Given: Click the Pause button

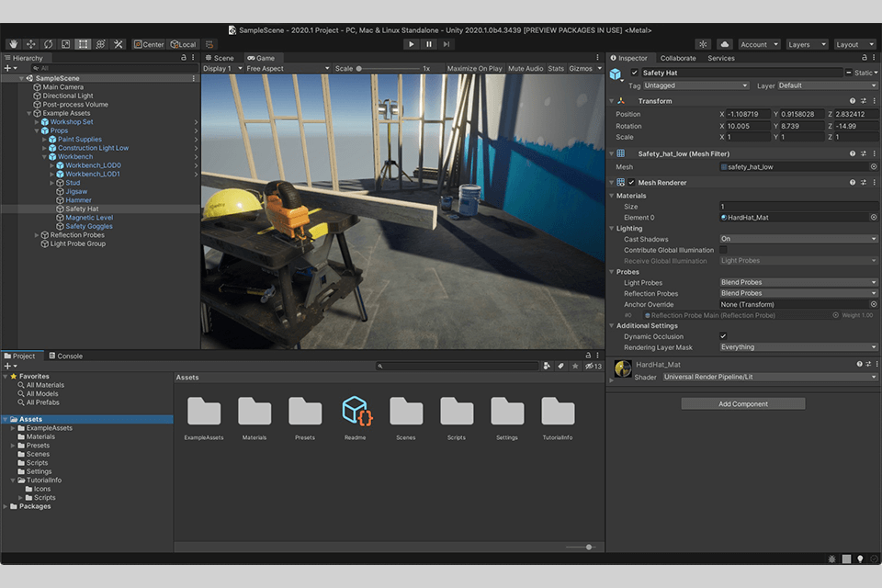Looking at the screenshot, I should tap(429, 44).
